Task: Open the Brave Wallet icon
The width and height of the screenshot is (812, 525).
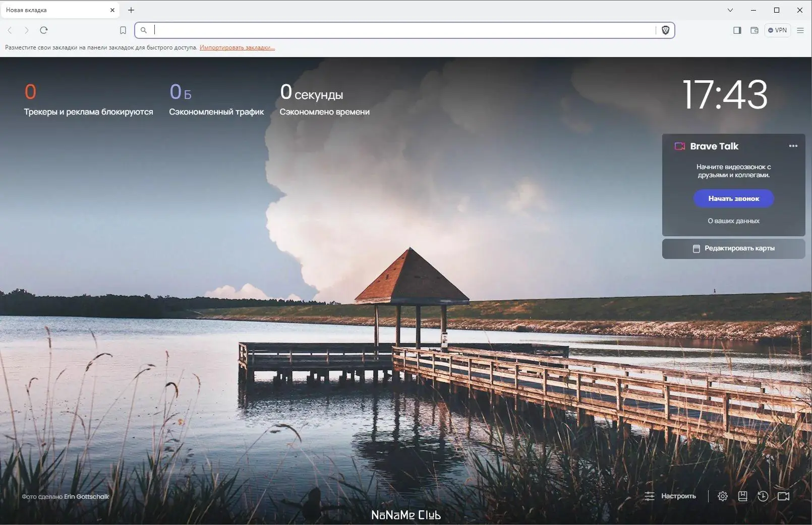Action: click(755, 30)
